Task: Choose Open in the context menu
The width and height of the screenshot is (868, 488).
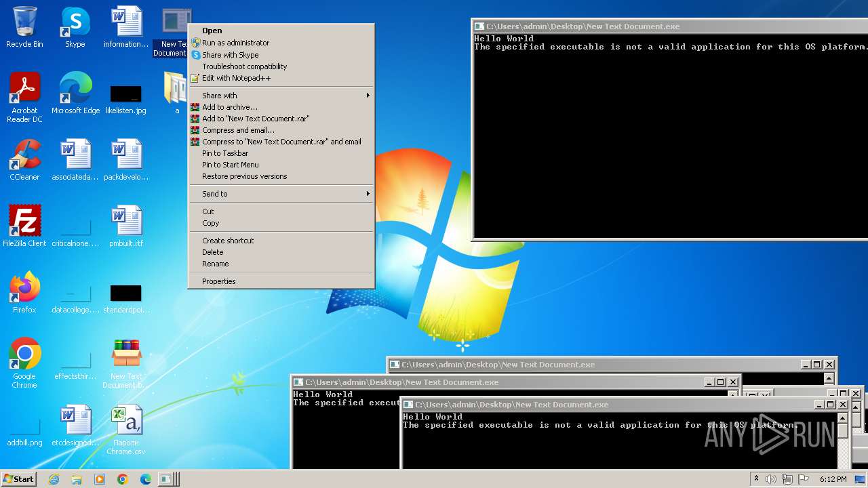Action: click(x=281, y=30)
